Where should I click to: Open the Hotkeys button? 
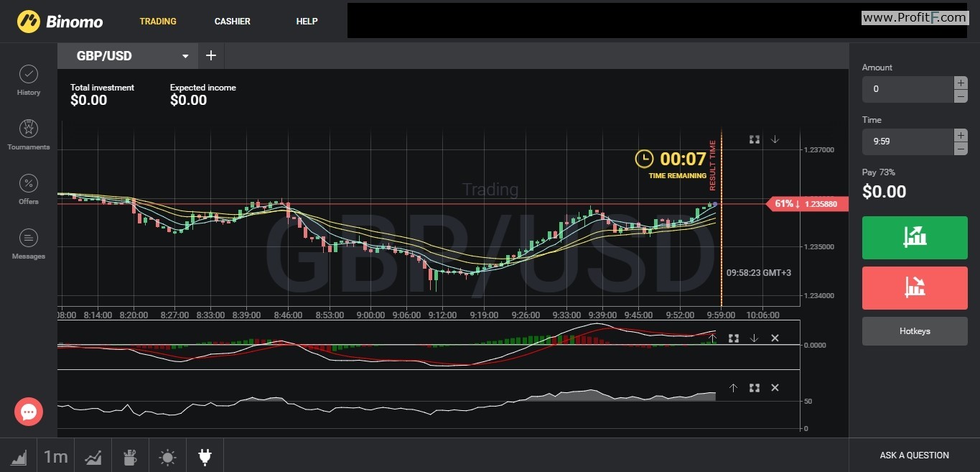[x=915, y=331]
